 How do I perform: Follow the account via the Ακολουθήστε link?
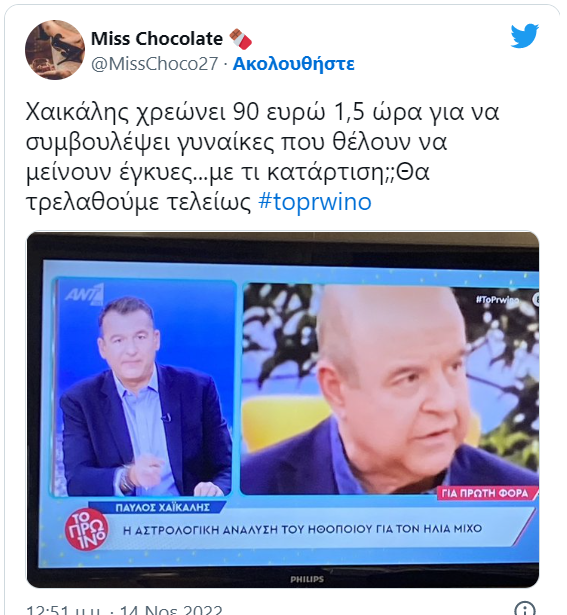294,64
